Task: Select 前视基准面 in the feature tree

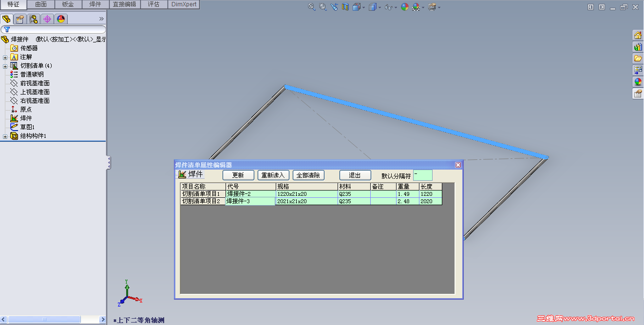Action: (35, 83)
